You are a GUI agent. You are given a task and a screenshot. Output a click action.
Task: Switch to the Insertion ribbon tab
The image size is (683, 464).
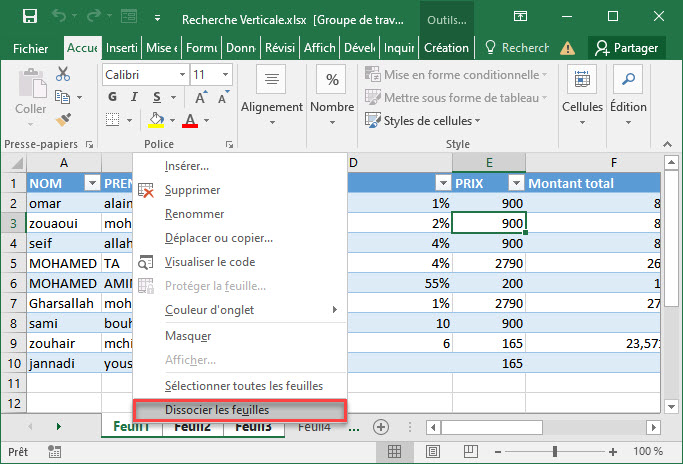[x=122, y=47]
